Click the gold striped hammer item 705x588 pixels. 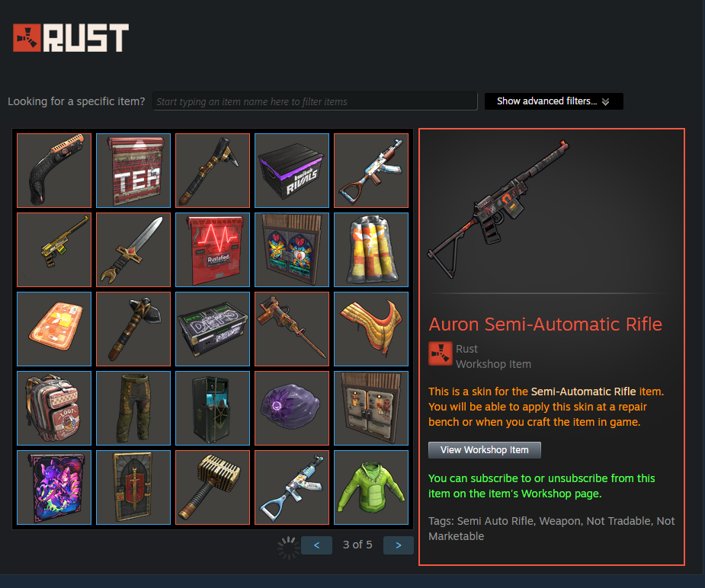(x=213, y=487)
